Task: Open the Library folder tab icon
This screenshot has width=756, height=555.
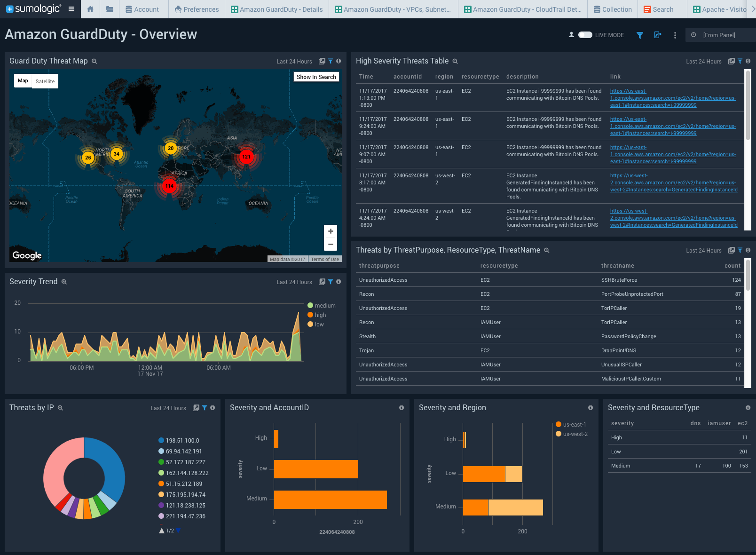Action: pyautogui.click(x=110, y=9)
